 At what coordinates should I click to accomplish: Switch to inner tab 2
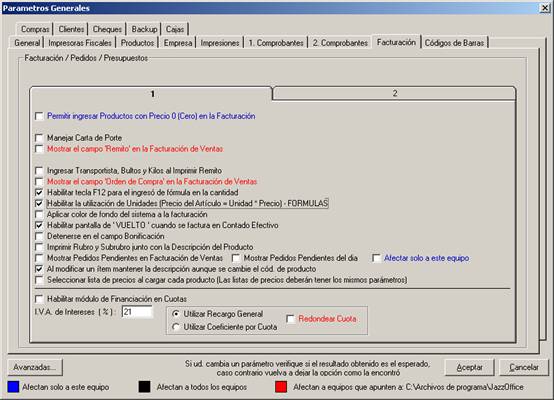point(394,93)
